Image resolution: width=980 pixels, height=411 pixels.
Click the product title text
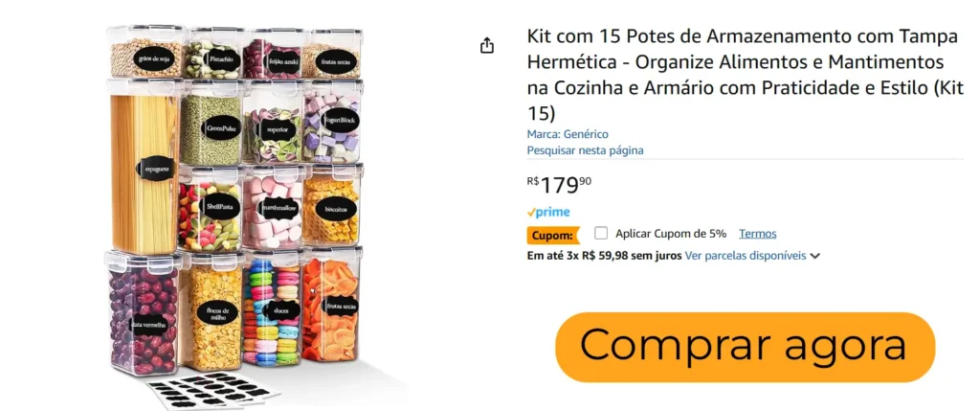point(744,75)
